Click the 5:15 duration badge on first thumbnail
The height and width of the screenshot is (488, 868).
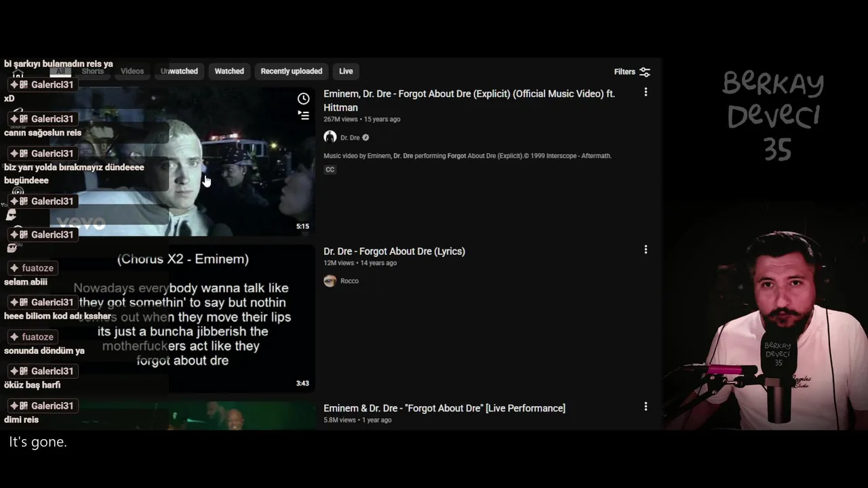pyautogui.click(x=302, y=226)
